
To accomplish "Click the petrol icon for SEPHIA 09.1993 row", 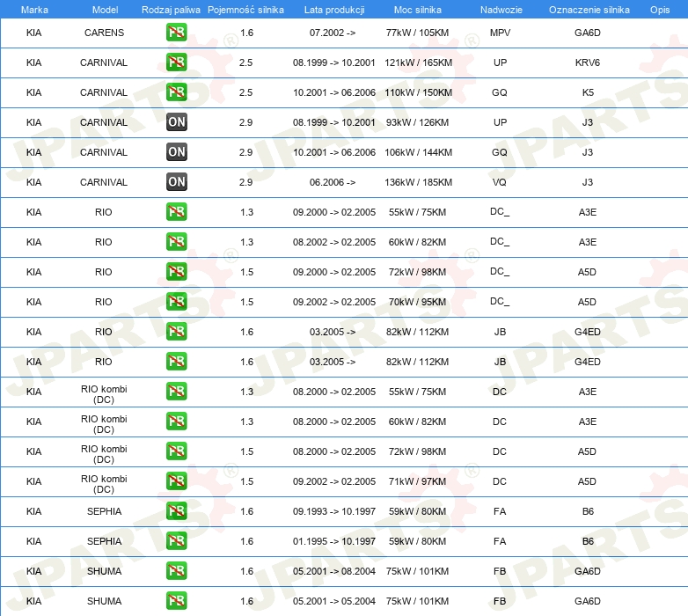I will point(176,511).
